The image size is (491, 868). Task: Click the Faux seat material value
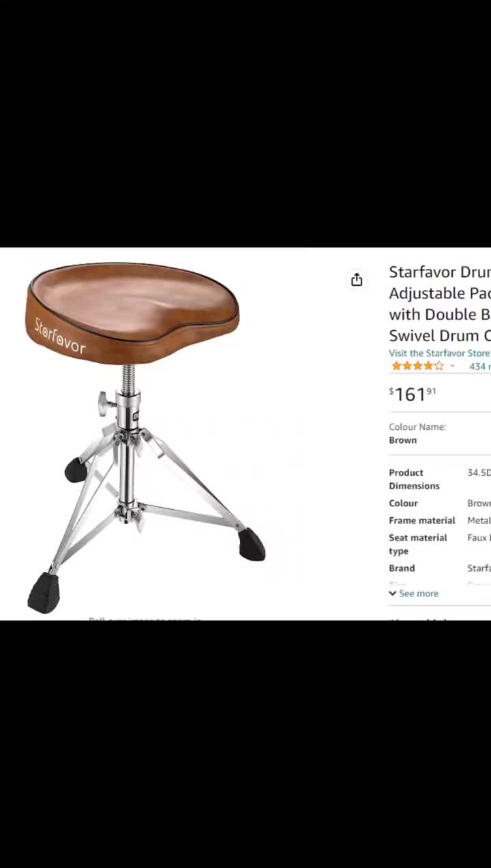point(479,538)
